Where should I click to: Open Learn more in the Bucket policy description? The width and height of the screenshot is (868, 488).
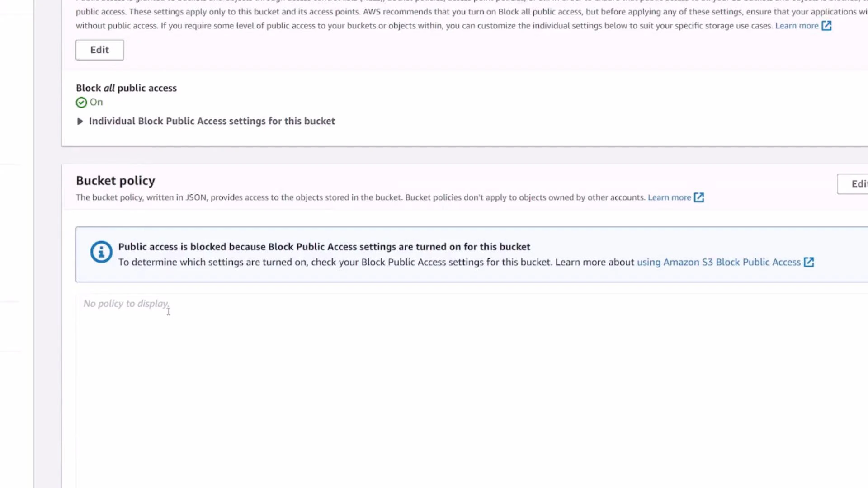(670, 197)
